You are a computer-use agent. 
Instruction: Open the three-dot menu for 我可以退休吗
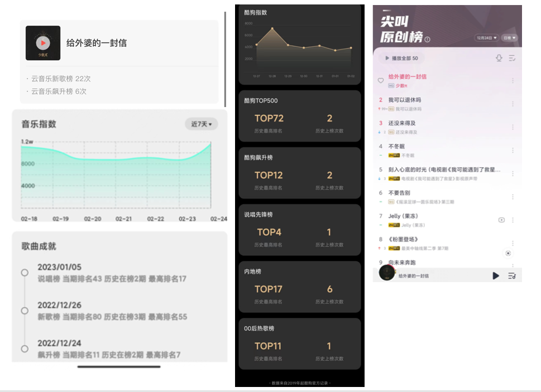[512, 103]
